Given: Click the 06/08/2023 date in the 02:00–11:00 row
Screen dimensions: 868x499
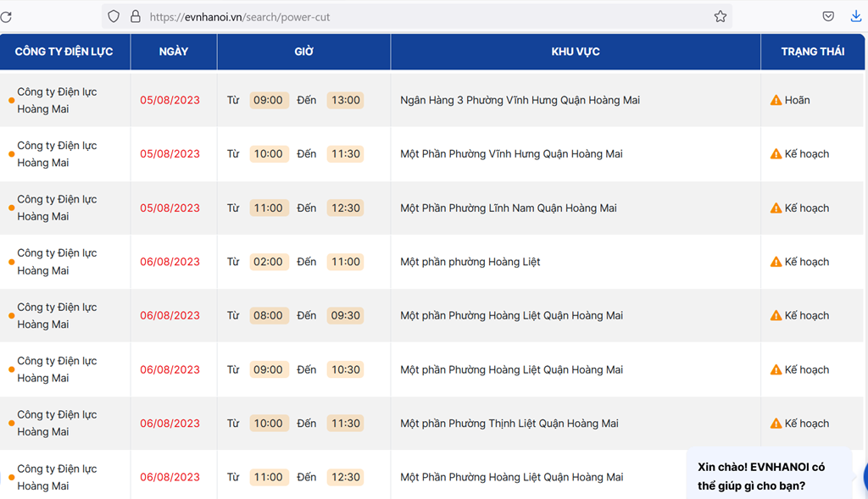Looking at the screenshot, I should pos(170,262).
